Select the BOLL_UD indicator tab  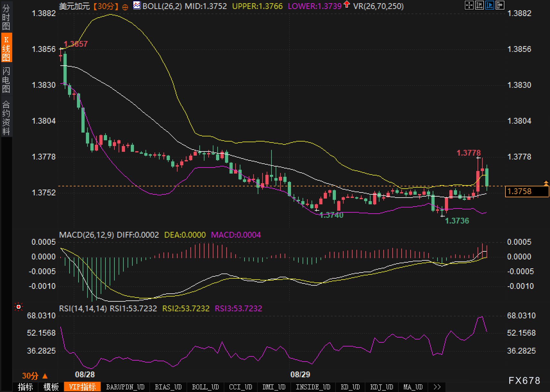click(x=205, y=387)
